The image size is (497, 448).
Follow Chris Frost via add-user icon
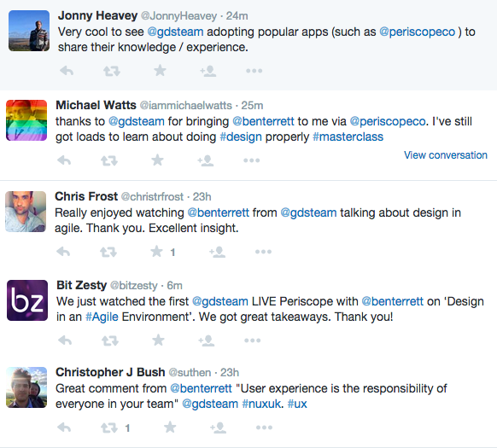click(x=217, y=252)
